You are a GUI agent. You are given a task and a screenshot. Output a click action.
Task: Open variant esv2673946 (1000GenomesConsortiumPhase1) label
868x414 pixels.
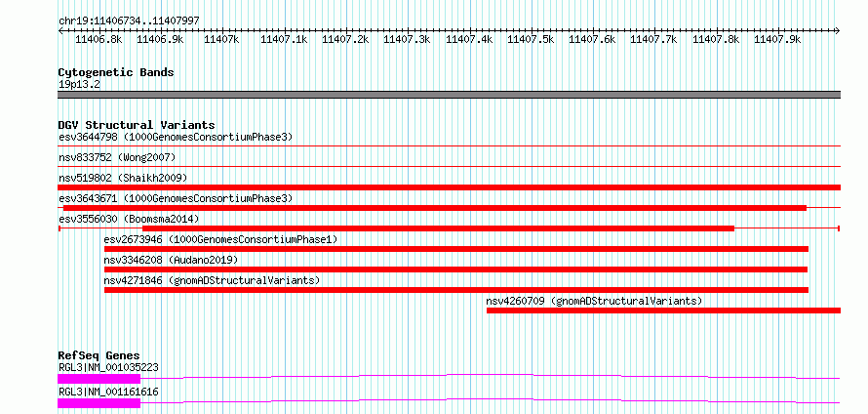click(x=220, y=239)
